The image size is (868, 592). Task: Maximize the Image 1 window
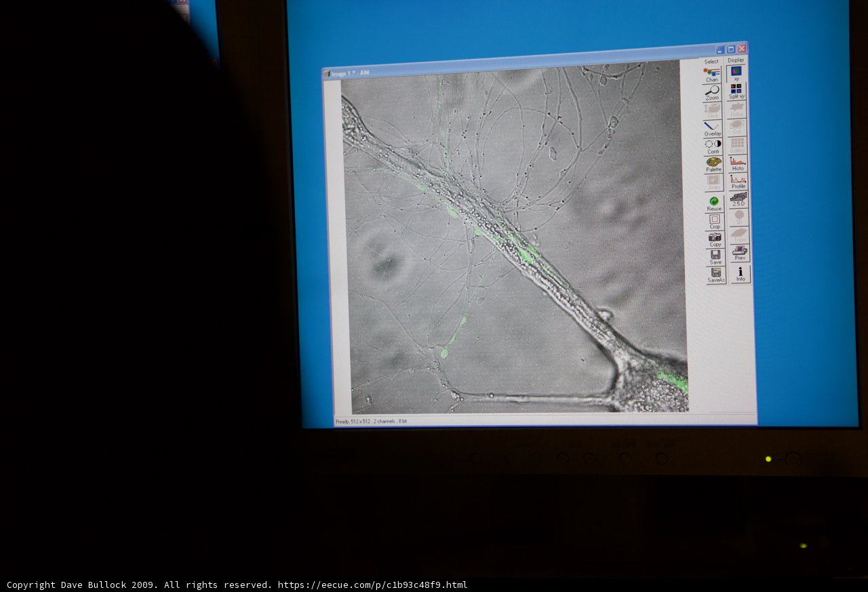731,49
